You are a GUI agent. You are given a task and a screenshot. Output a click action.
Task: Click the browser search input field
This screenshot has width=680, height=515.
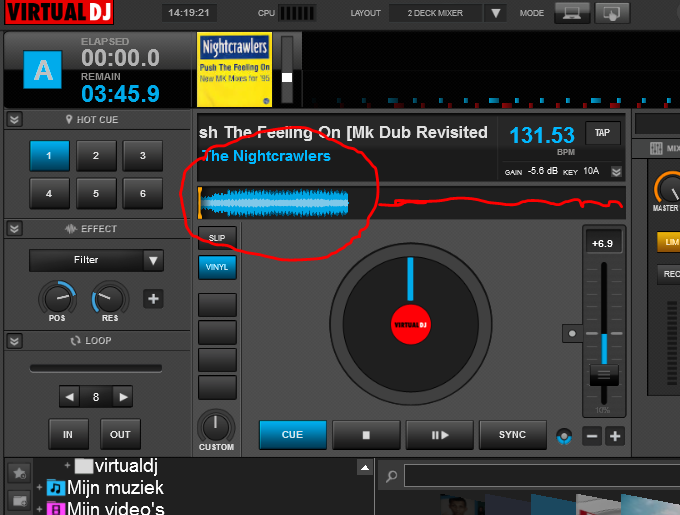click(x=542, y=476)
